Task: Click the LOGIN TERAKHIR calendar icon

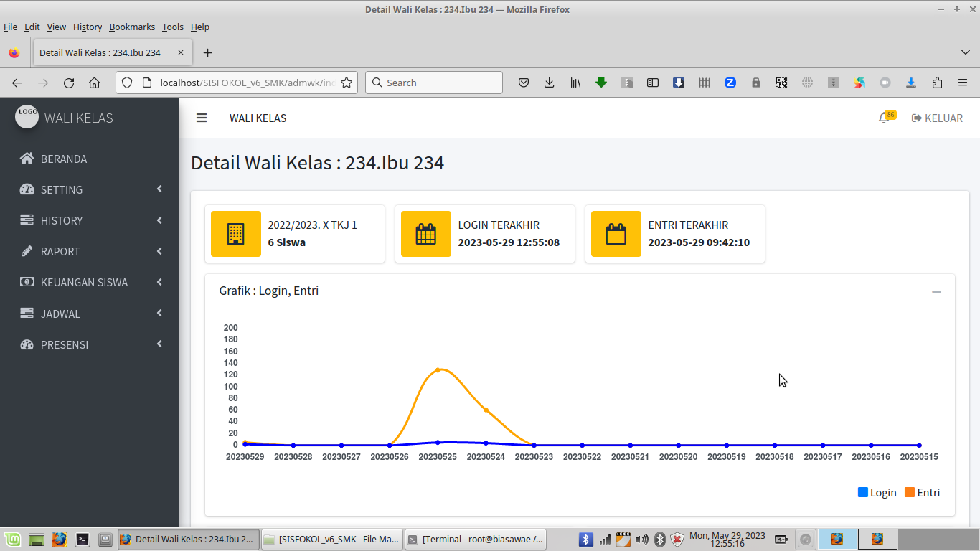Action: click(426, 234)
